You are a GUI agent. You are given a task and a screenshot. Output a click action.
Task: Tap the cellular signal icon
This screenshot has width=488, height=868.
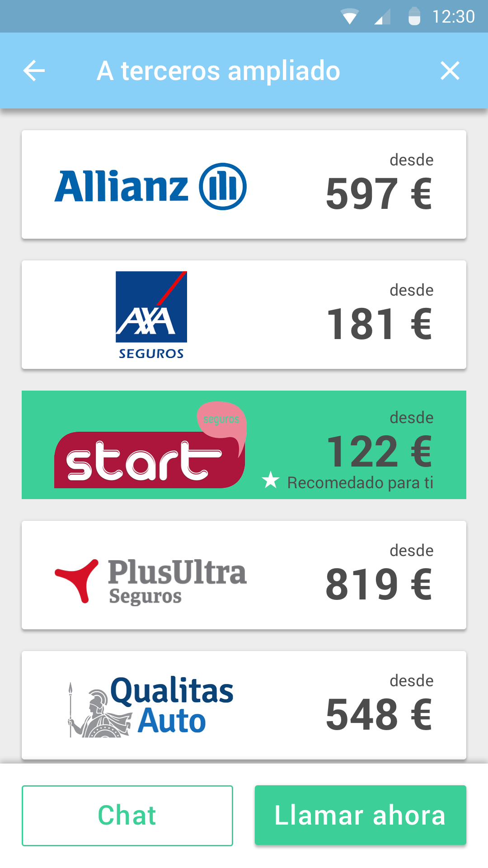click(382, 17)
